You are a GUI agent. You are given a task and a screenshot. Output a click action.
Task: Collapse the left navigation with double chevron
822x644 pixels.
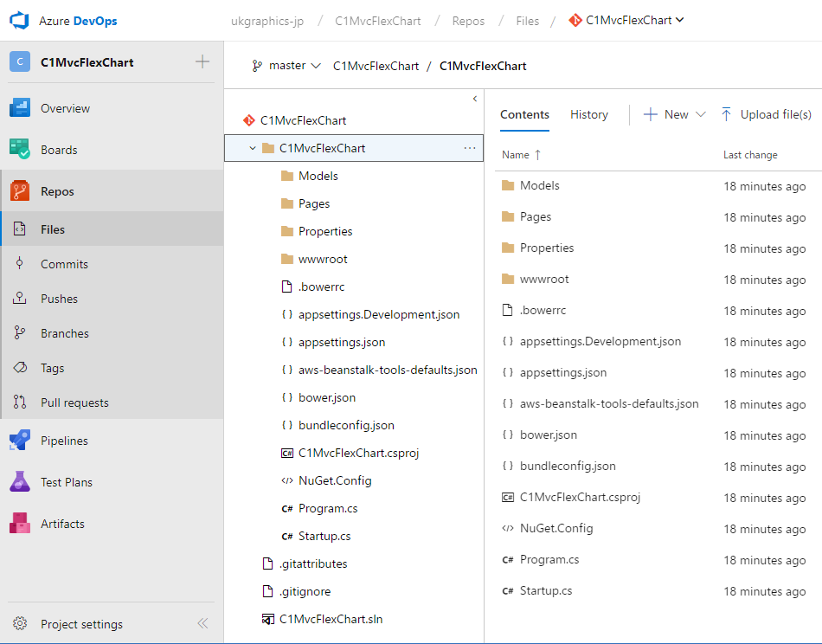[202, 623]
